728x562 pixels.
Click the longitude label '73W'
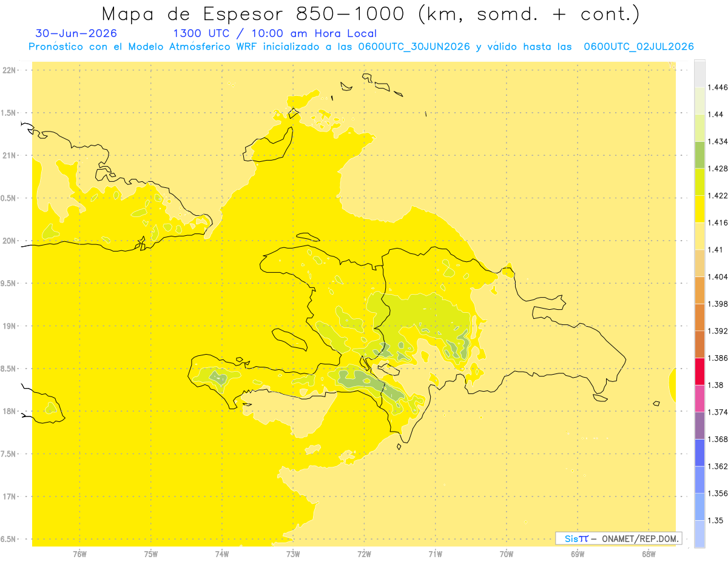point(293,554)
